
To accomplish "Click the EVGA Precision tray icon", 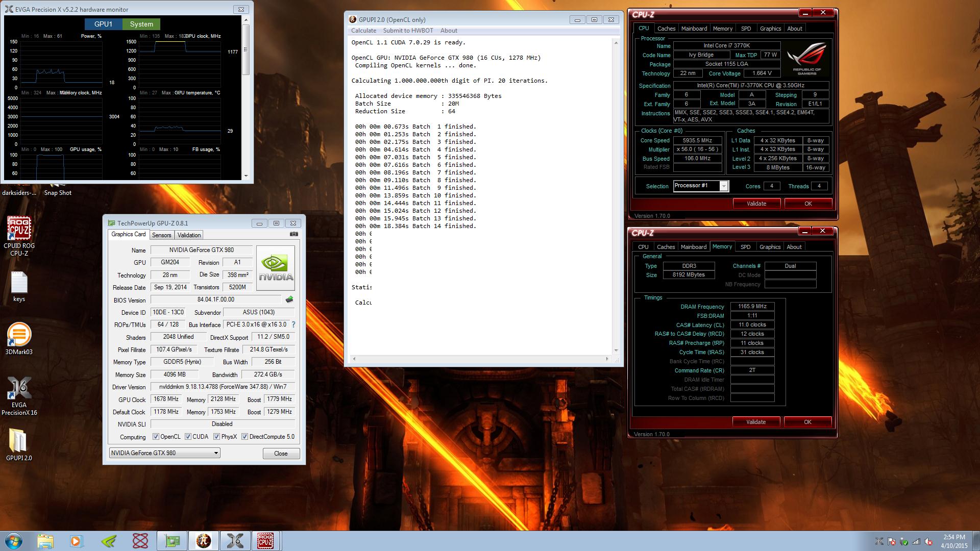I will click(x=879, y=541).
